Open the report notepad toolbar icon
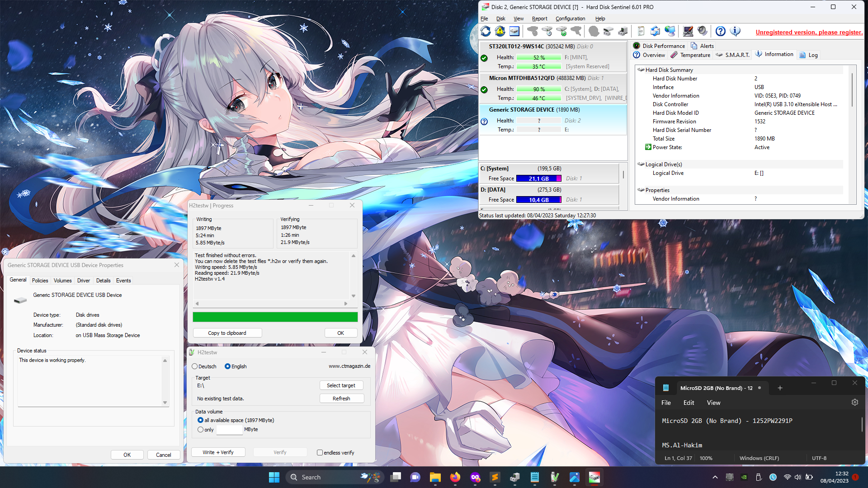 pos(641,31)
